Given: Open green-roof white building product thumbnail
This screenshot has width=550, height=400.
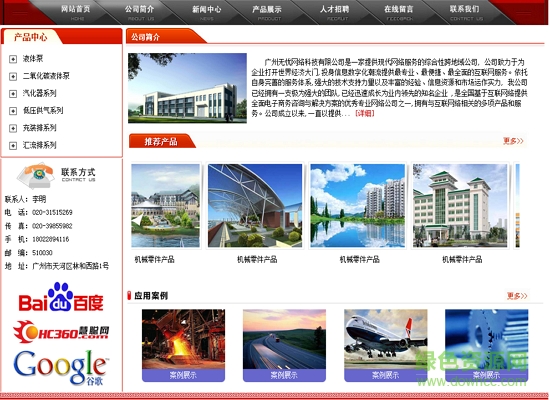Looking at the screenshot, I should [x=460, y=206].
